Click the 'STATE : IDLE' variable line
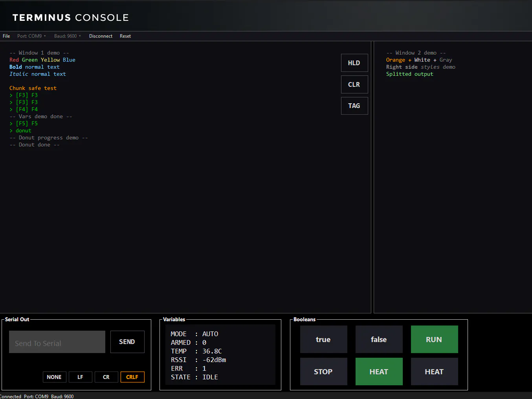Screen dimensions: 532x399 click(194, 377)
